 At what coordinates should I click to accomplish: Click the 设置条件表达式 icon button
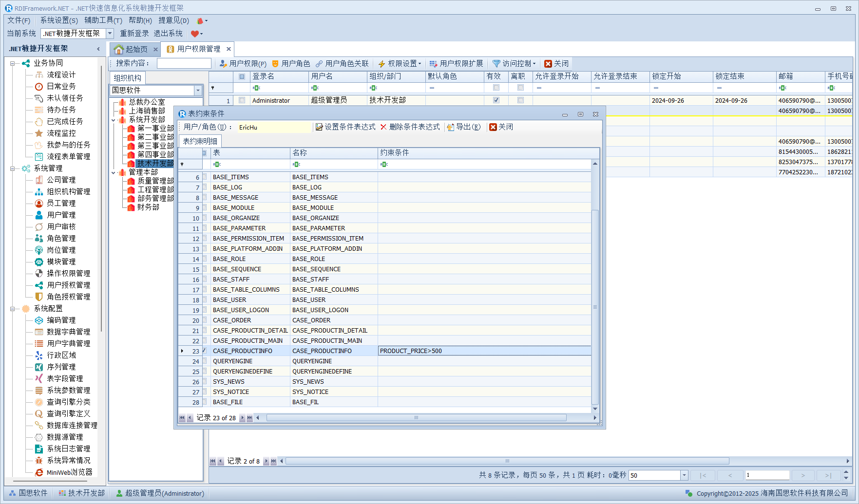coord(319,127)
